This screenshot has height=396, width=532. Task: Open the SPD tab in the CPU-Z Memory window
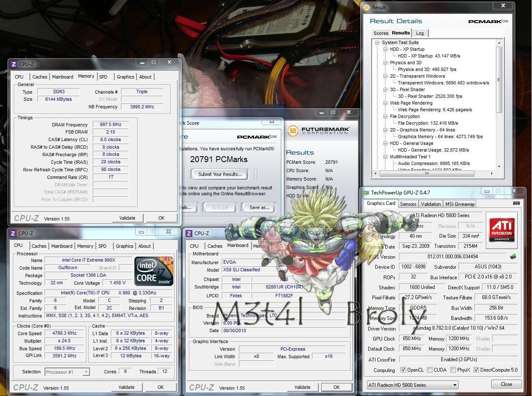tap(103, 77)
